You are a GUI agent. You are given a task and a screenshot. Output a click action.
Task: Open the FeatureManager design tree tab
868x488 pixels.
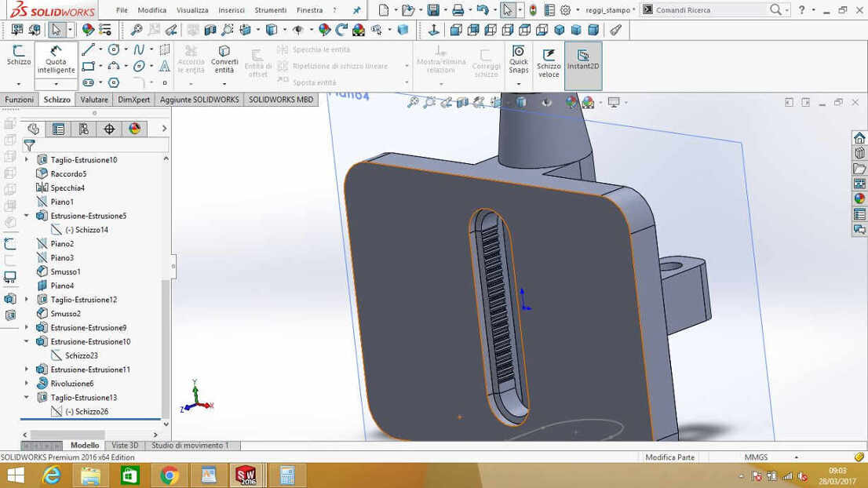pos(33,129)
